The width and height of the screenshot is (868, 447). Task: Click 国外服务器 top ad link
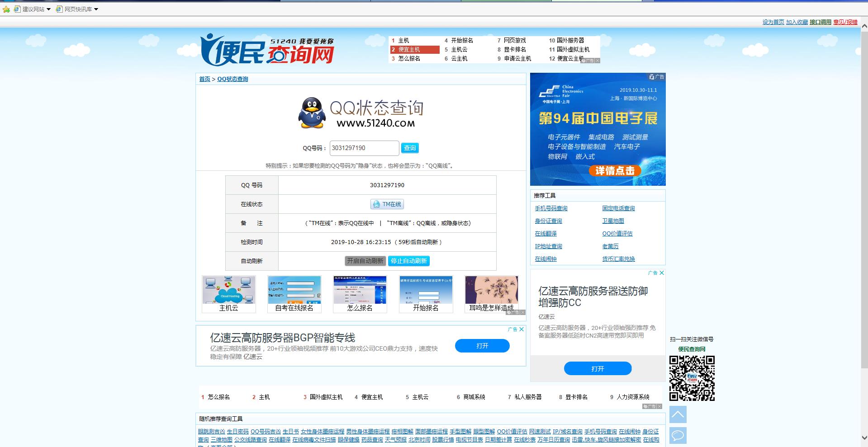tap(570, 41)
